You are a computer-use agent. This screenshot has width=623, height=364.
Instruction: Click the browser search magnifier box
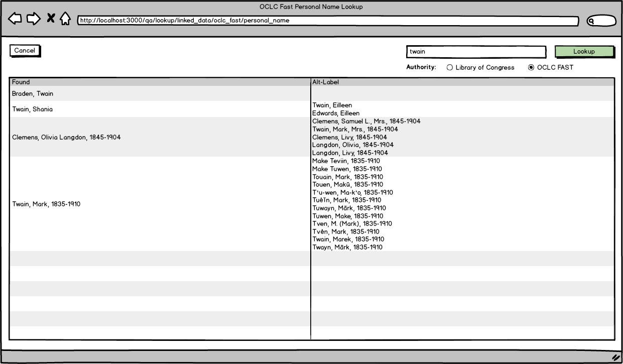coord(601,21)
